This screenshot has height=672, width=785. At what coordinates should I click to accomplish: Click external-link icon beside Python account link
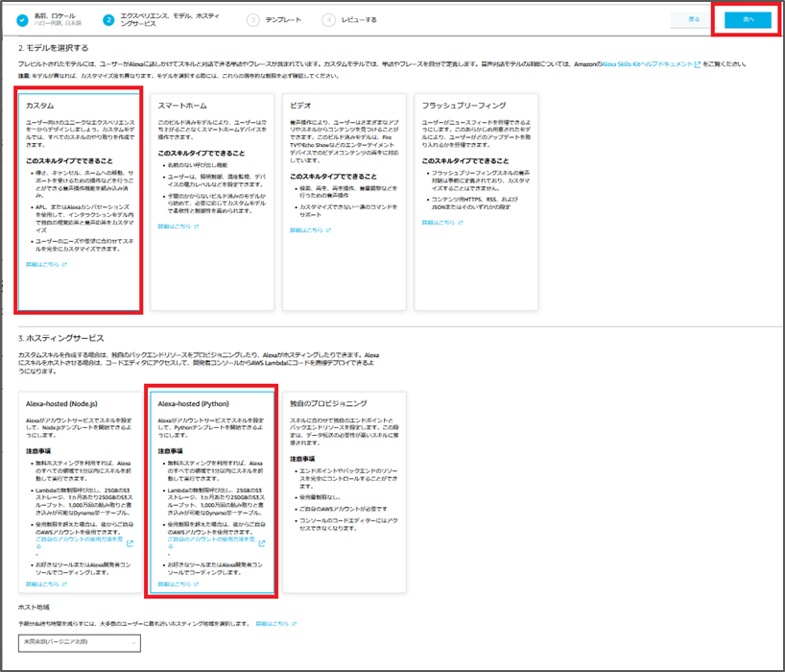(262, 543)
